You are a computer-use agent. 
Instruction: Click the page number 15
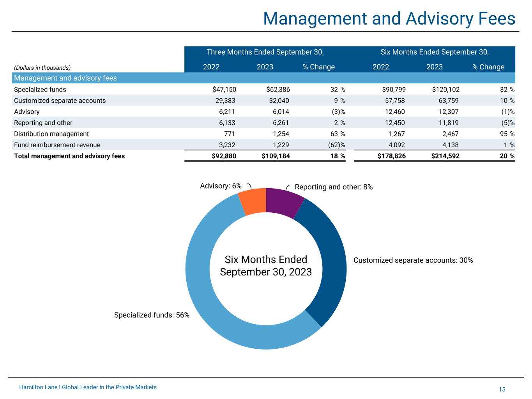click(x=502, y=389)
